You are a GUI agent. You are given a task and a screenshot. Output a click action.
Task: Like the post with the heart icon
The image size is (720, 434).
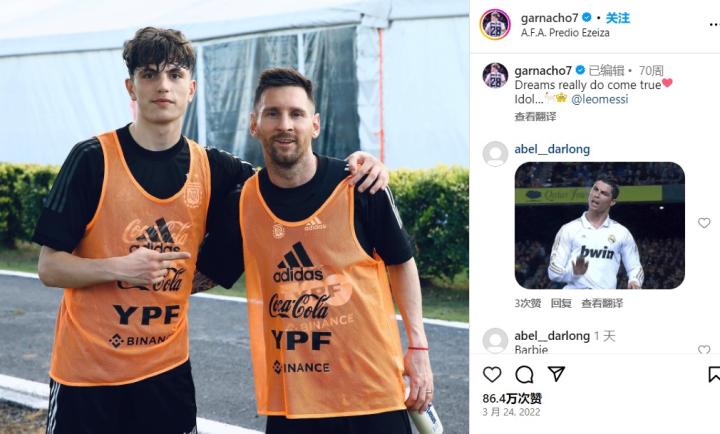pyautogui.click(x=492, y=375)
